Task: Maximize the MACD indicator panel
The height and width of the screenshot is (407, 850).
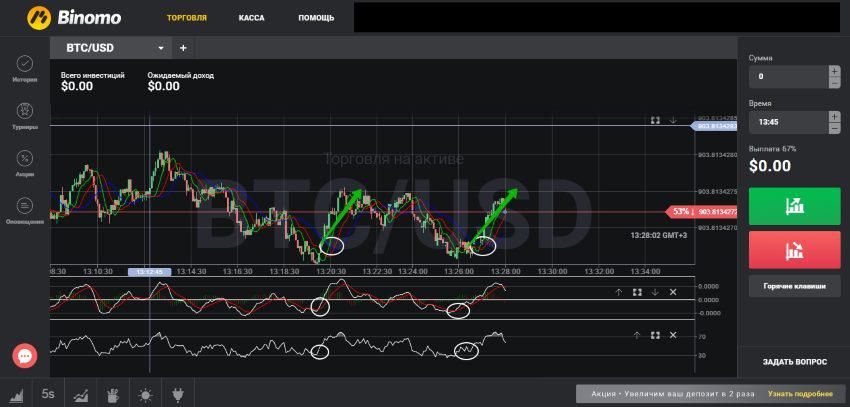Action: [x=637, y=292]
